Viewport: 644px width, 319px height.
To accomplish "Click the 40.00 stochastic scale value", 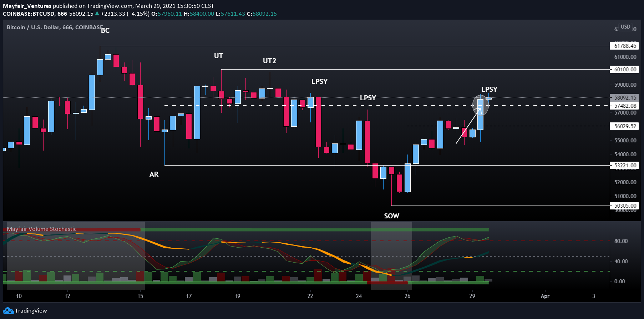I will [621, 261].
